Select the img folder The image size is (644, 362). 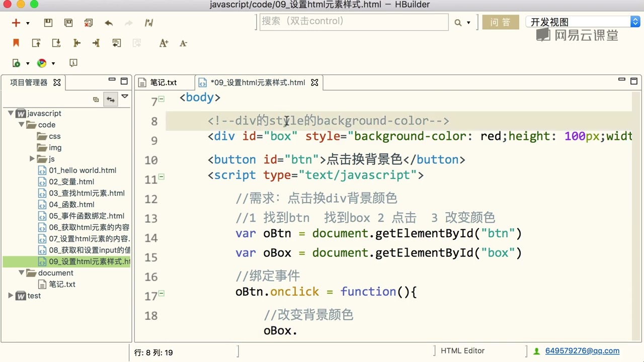pyautogui.click(x=49, y=147)
